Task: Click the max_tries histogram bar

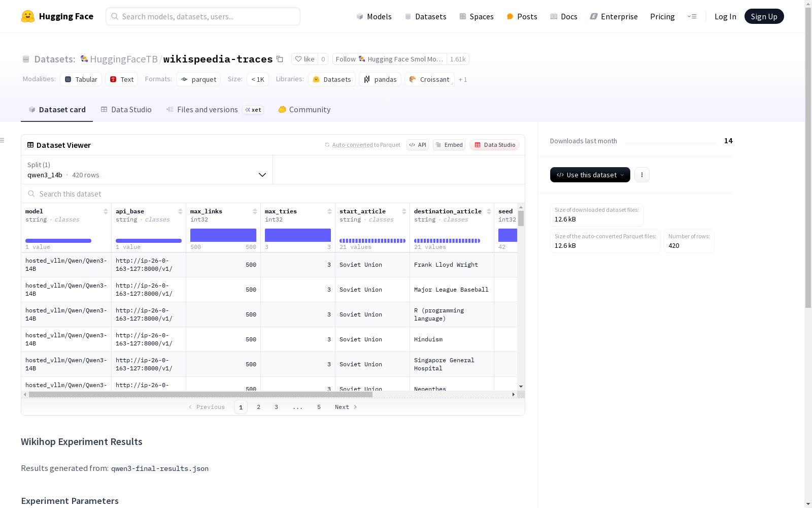Action: (298, 235)
